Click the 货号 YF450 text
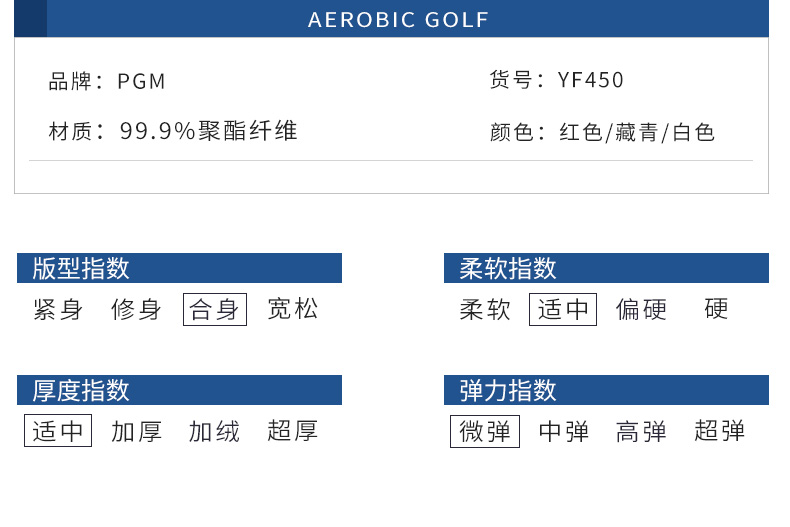 point(556,80)
